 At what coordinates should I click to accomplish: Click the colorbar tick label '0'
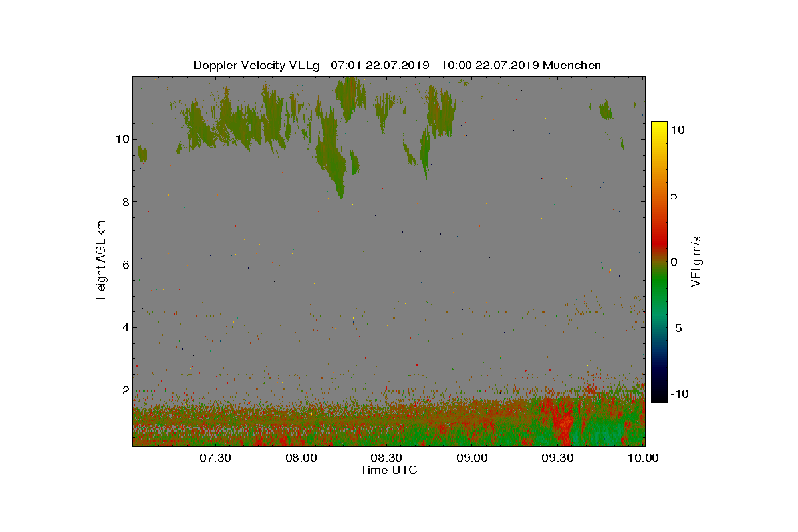pos(674,262)
